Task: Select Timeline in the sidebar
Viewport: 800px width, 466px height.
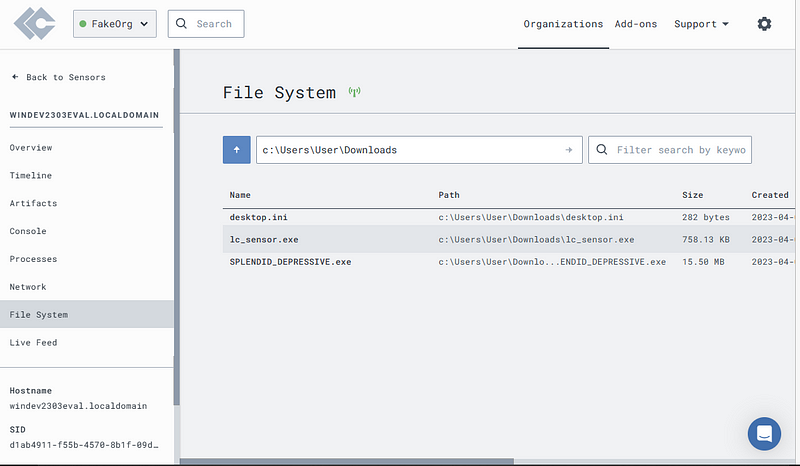Action: [x=31, y=175]
